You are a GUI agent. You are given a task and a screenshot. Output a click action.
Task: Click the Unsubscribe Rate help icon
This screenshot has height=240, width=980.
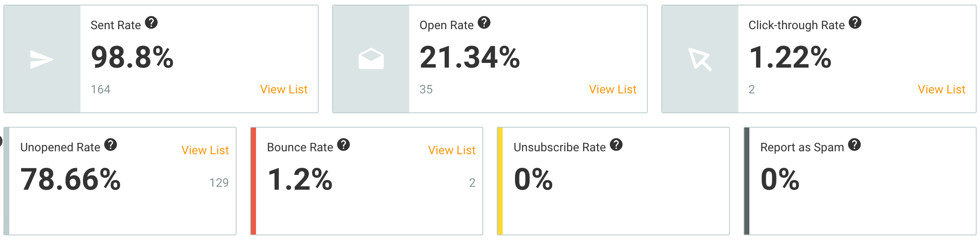point(616,145)
